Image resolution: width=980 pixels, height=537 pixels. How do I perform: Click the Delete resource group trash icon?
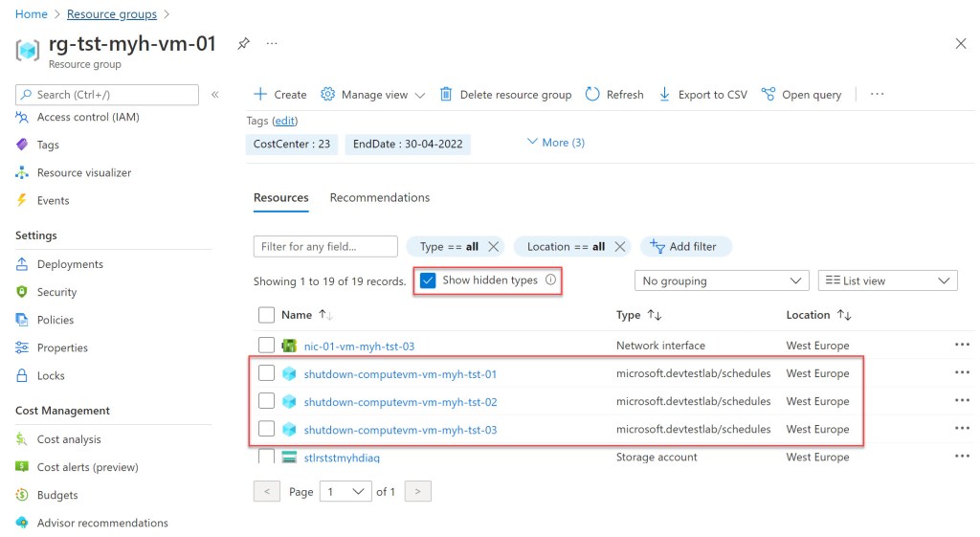tap(446, 94)
